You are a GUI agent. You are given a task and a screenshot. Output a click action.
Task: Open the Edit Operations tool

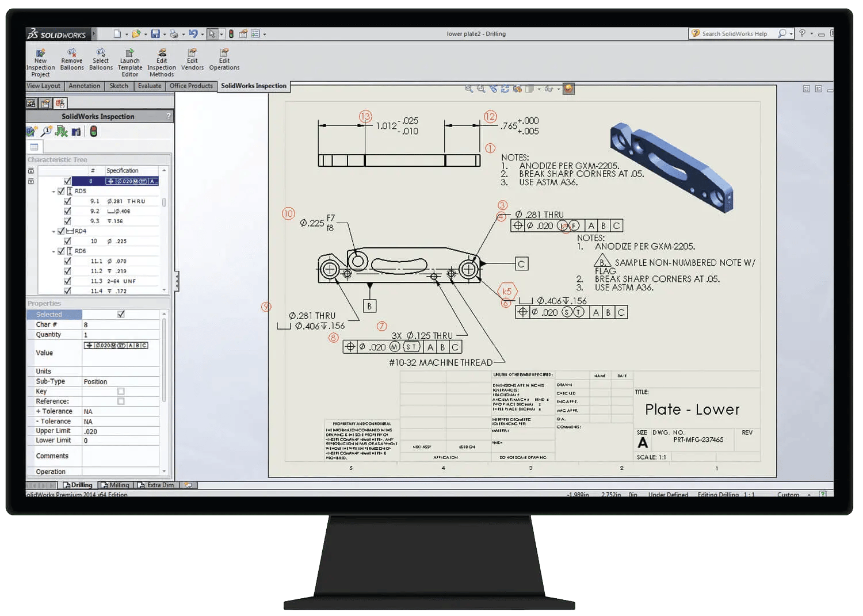click(x=224, y=60)
